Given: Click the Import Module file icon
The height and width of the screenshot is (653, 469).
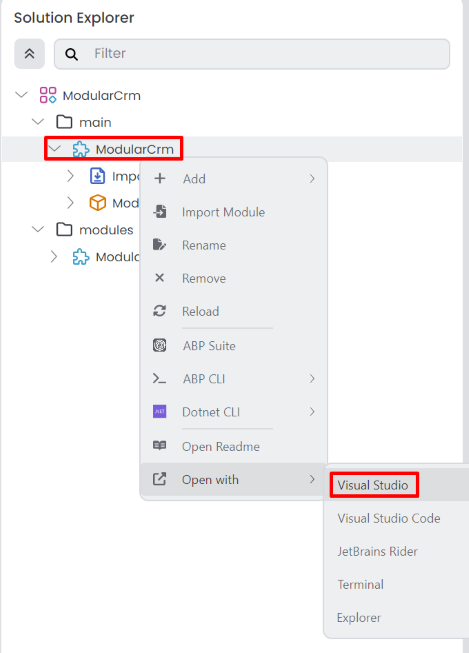Looking at the screenshot, I should tap(160, 212).
